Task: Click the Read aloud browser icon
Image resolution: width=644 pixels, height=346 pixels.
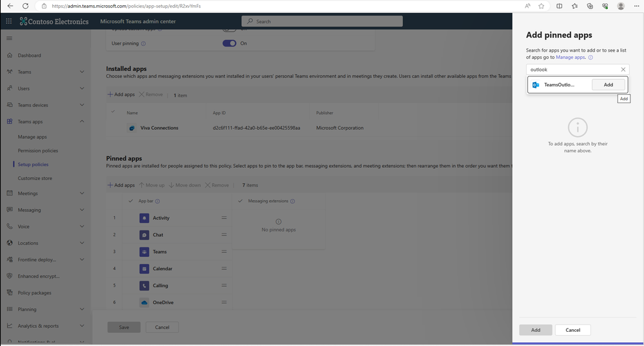Action: pos(527,6)
